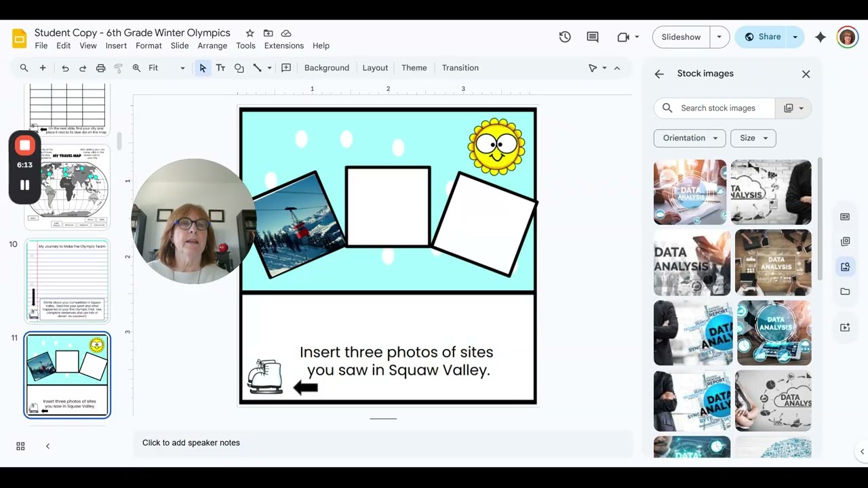868x488 pixels.
Task: Click the Layout button
Action: [375, 68]
